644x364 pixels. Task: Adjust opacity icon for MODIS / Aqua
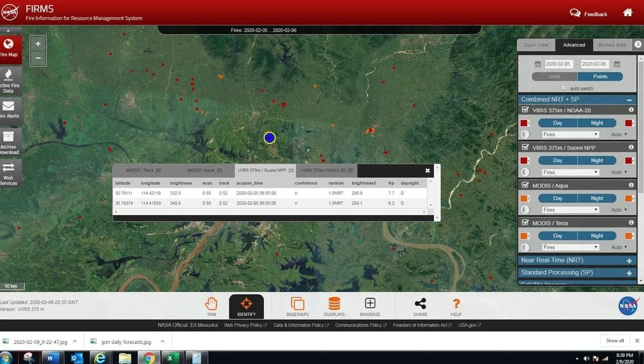pos(526,210)
